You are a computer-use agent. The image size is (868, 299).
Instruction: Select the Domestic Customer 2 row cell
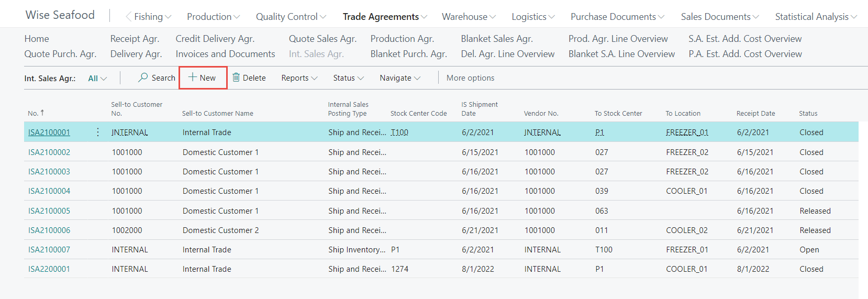[x=220, y=230]
